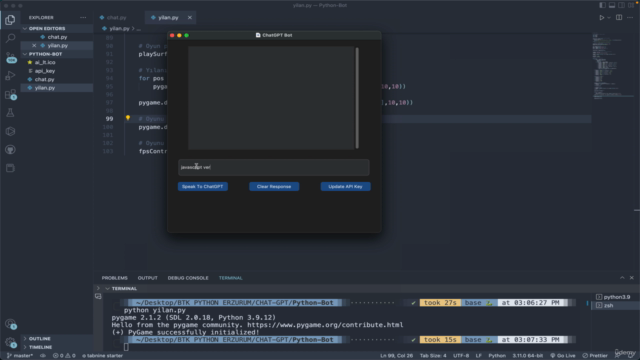Select python3.9 terminal instance

(613, 297)
